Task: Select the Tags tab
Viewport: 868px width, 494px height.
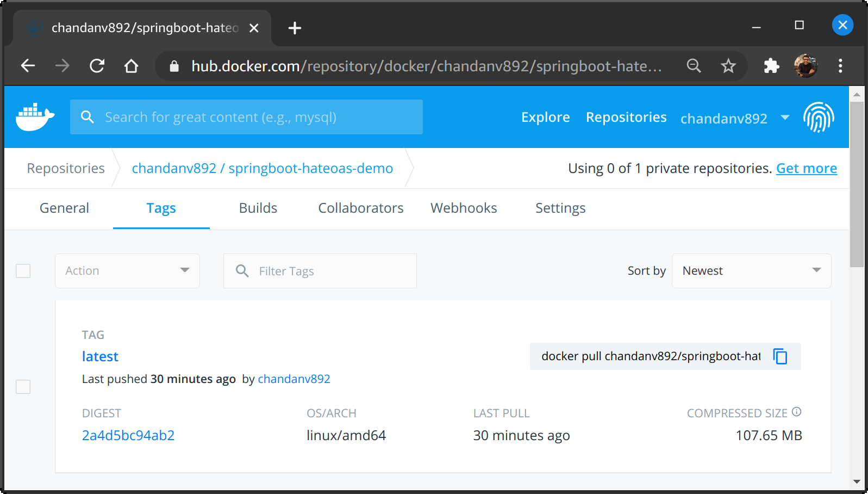Action: coord(161,208)
